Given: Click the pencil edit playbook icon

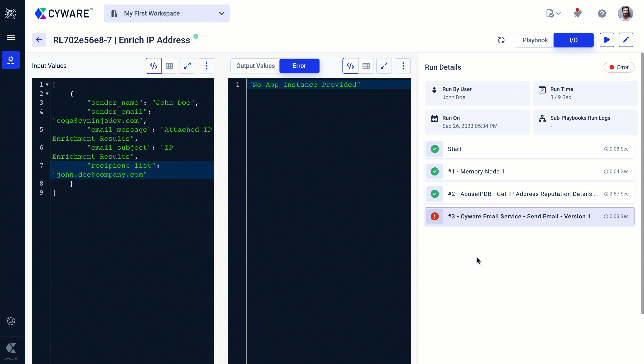Looking at the screenshot, I should point(626,40).
